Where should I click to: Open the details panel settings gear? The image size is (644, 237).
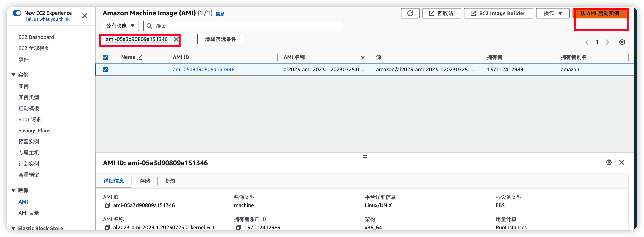[609, 163]
